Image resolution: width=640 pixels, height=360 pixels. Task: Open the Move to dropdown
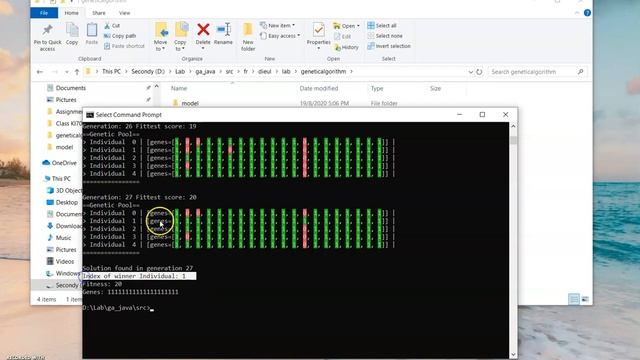[x=160, y=37]
